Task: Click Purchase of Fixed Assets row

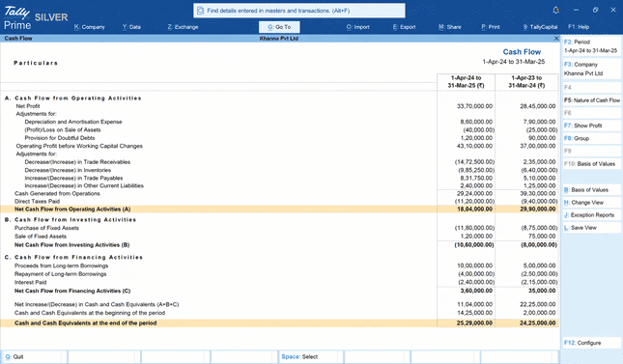Action: click(279, 228)
